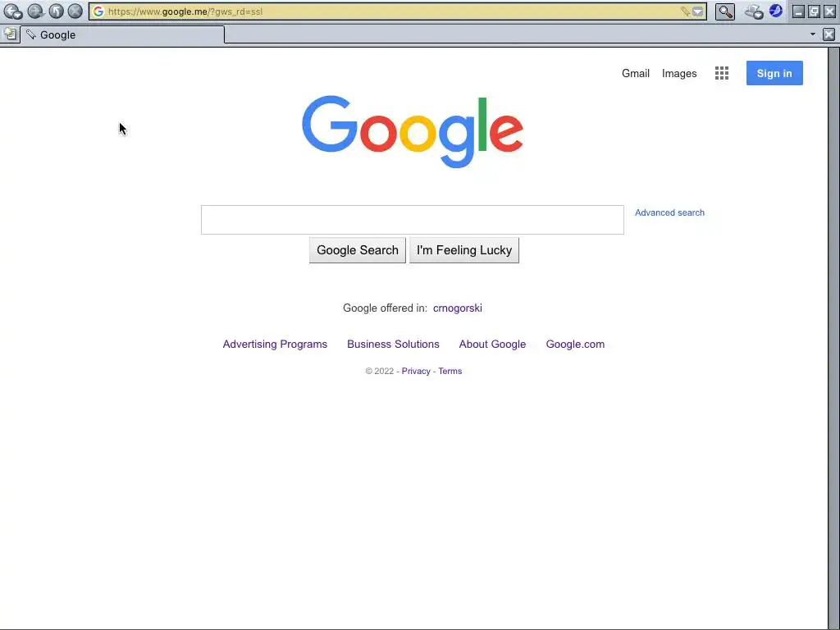Viewport: 840px width, 630px height.
Task: Click the Print toolbar button
Action: pos(754,11)
